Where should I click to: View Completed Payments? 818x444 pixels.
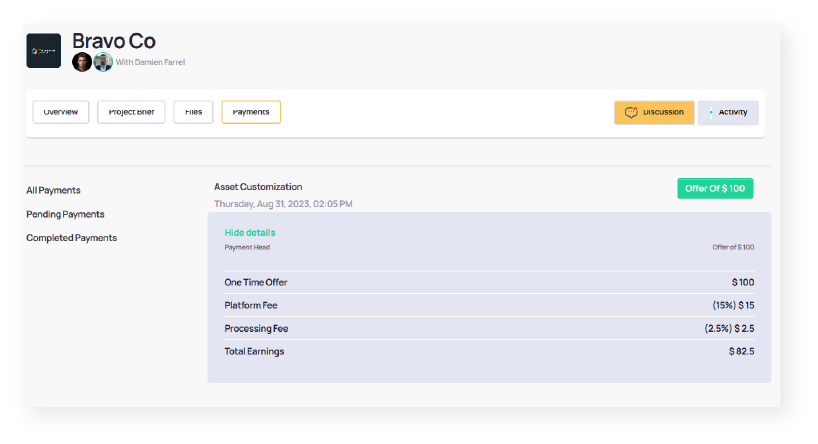(x=71, y=238)
